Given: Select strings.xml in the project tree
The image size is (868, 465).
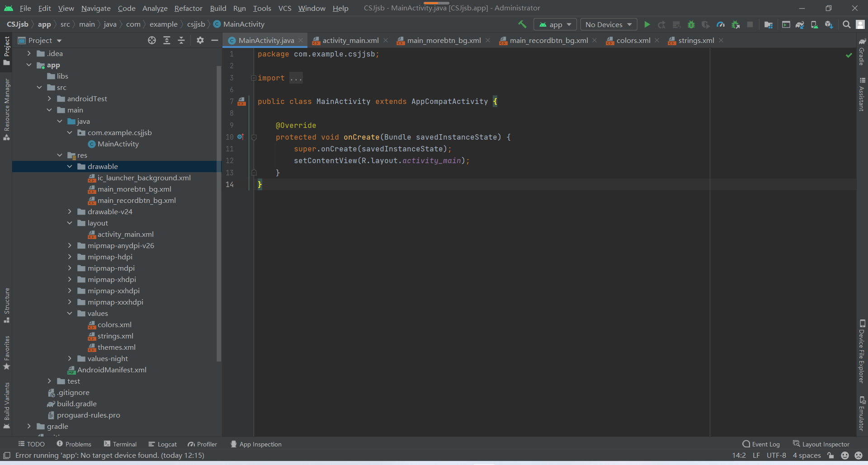Looking at the screenshot, I should (x=115, y=336).
